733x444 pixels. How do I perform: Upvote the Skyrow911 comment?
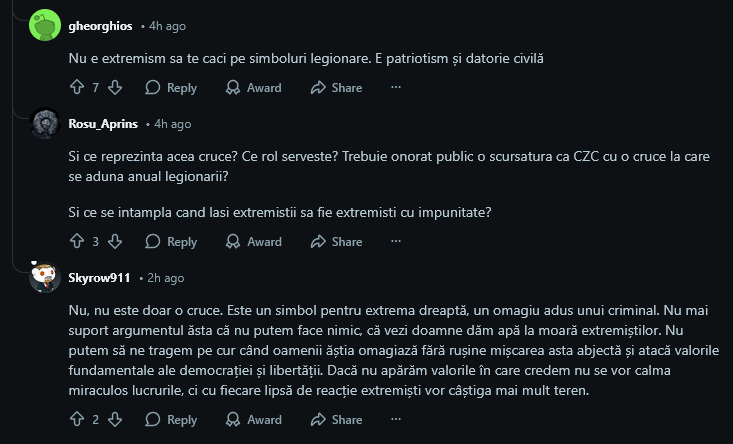77,420
